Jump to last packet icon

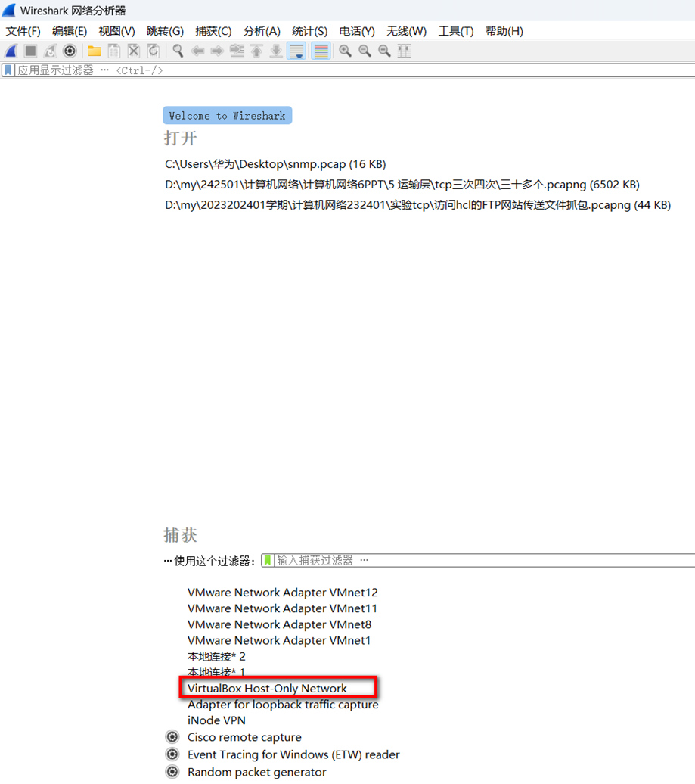pos(276,51)
